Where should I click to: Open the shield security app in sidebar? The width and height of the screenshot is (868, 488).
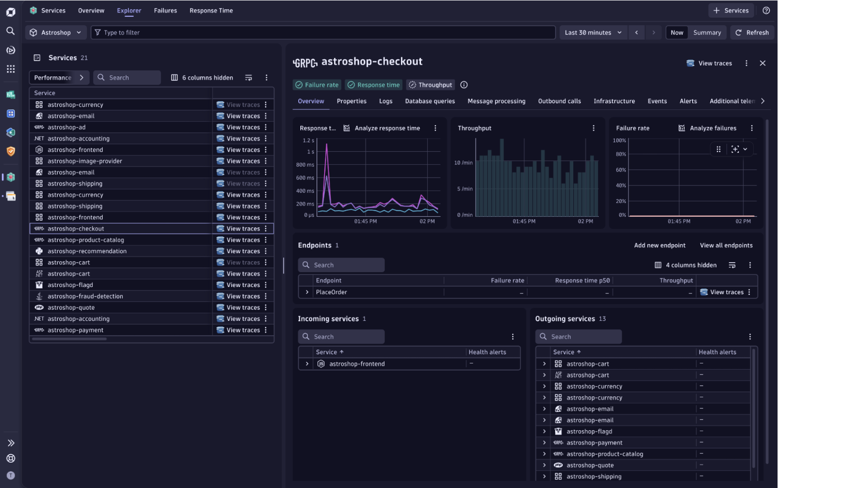[11, 151]
